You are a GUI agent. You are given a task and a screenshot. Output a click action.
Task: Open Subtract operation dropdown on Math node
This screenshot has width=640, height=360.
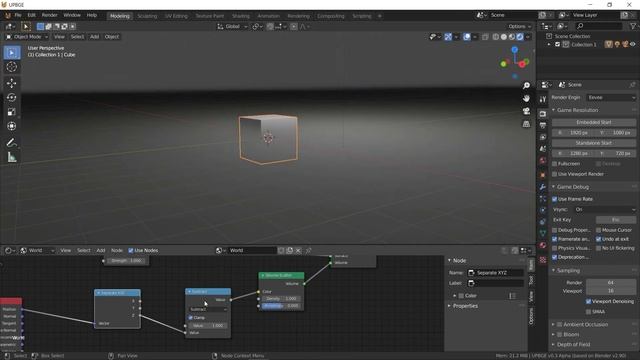(x=209, y=309)
